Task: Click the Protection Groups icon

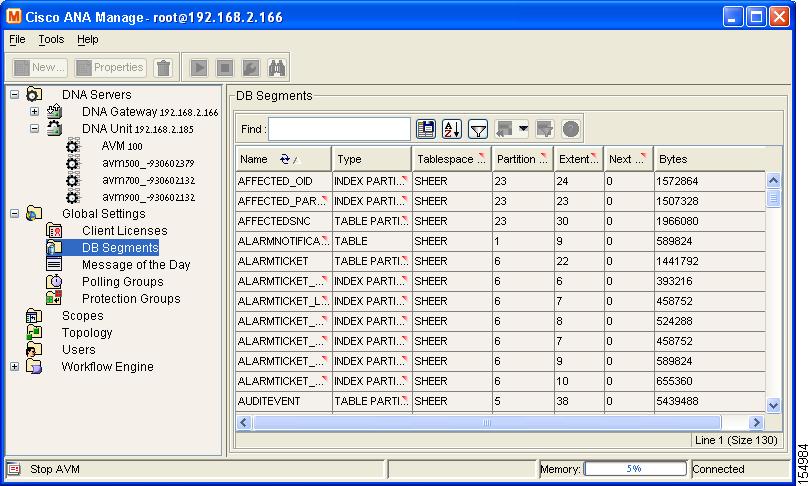Action: [54, 298]
